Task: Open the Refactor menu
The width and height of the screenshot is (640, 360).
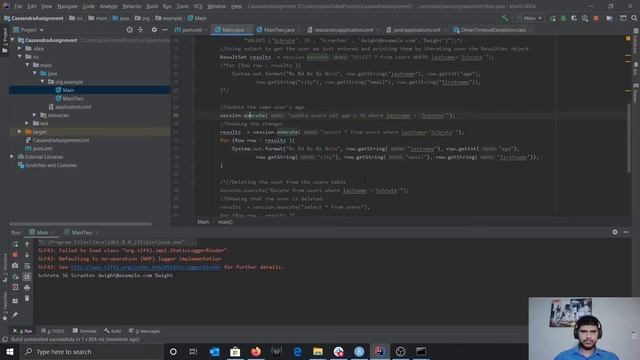Action: (x=132, y=7)
